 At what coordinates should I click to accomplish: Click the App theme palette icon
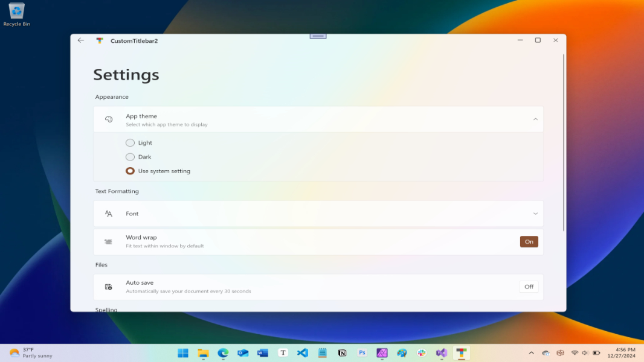pos(109,119)
